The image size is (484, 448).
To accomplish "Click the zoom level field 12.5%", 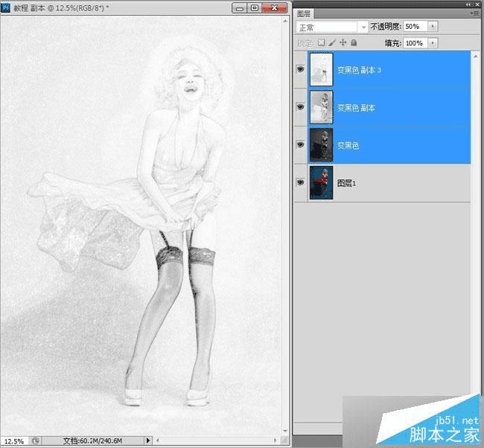I will point(14,441).
